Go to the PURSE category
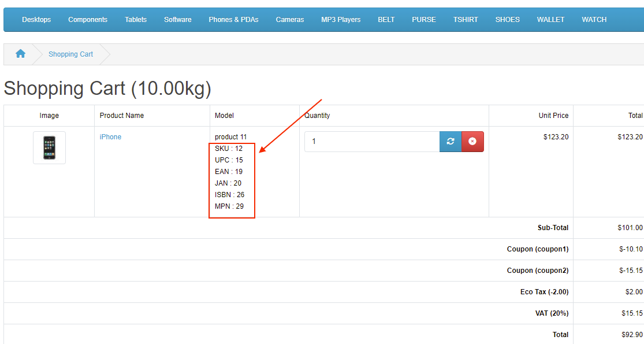Screen dimensions: 644x344 [x=424, y=19]
